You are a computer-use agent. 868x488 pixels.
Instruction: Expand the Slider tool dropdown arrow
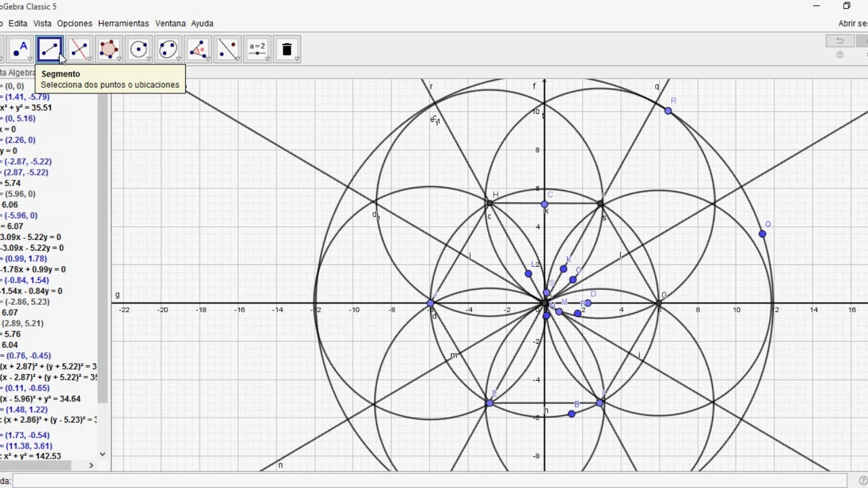(267, 59)
